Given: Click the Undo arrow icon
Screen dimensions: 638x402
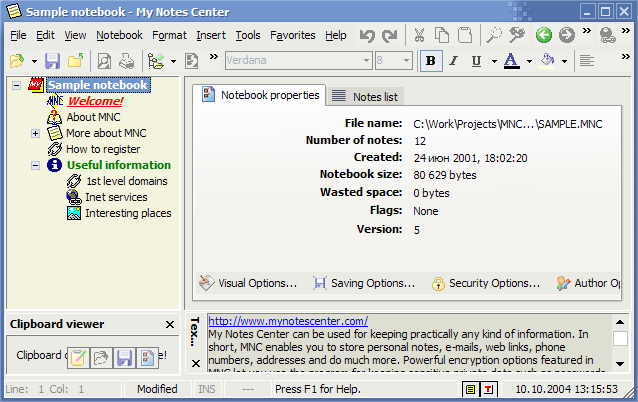Looking at the screenshot, I should click(367, 35).
